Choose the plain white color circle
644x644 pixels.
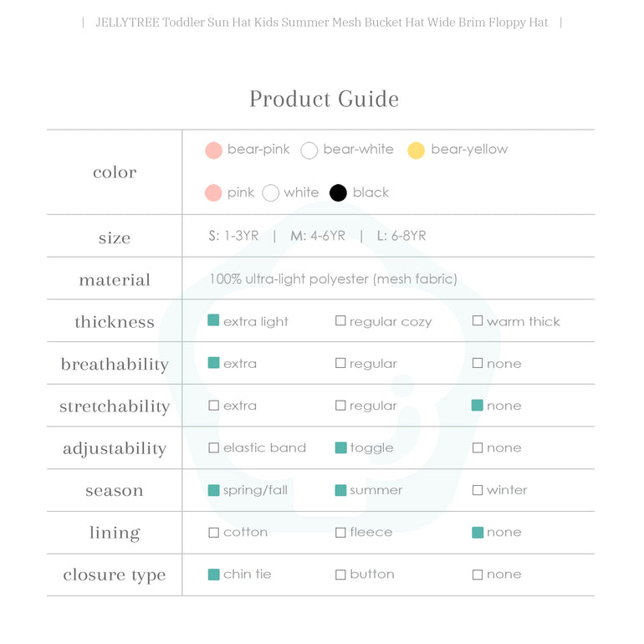coord(270,193)
